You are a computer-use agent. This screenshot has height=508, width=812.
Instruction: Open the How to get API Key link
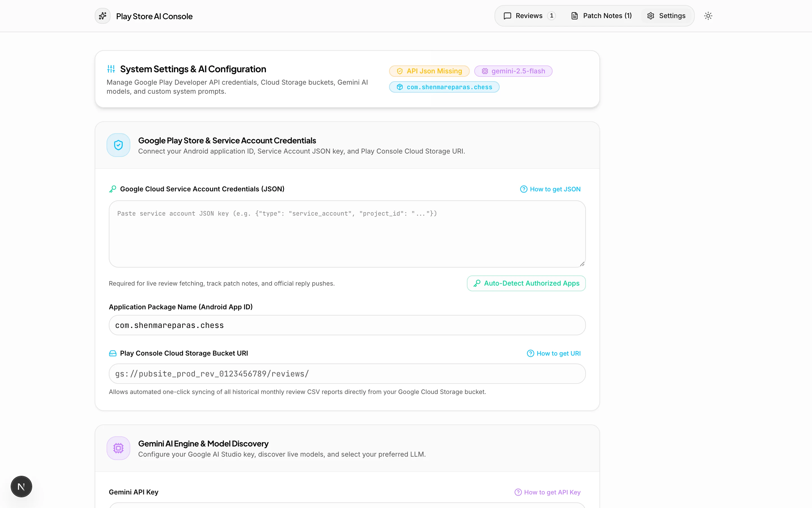[x=547, y=492]
